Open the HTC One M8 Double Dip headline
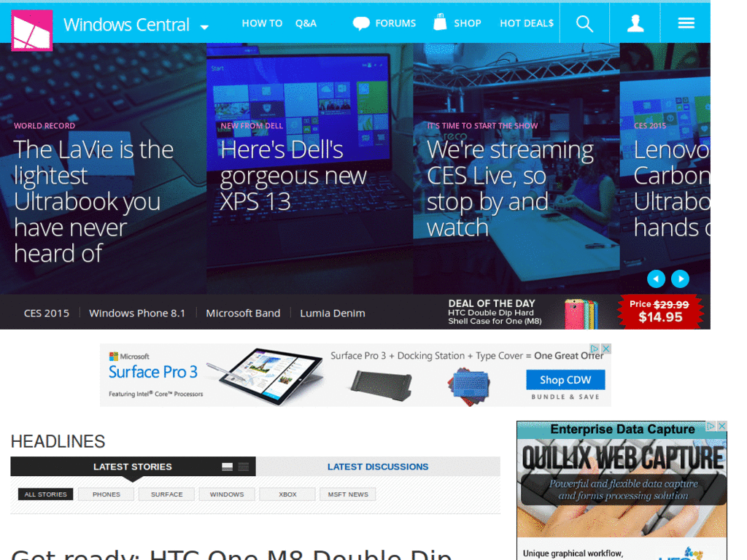The image size is (747, 560). point(231,554)
